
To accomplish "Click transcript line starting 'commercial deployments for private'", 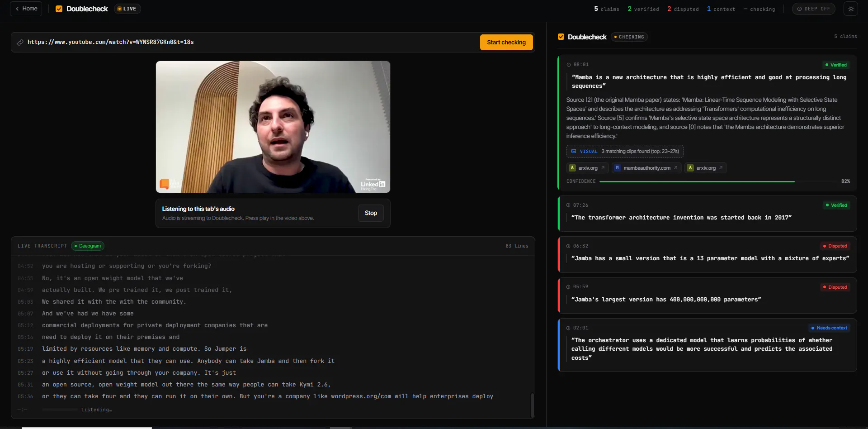I will point(155,325).
